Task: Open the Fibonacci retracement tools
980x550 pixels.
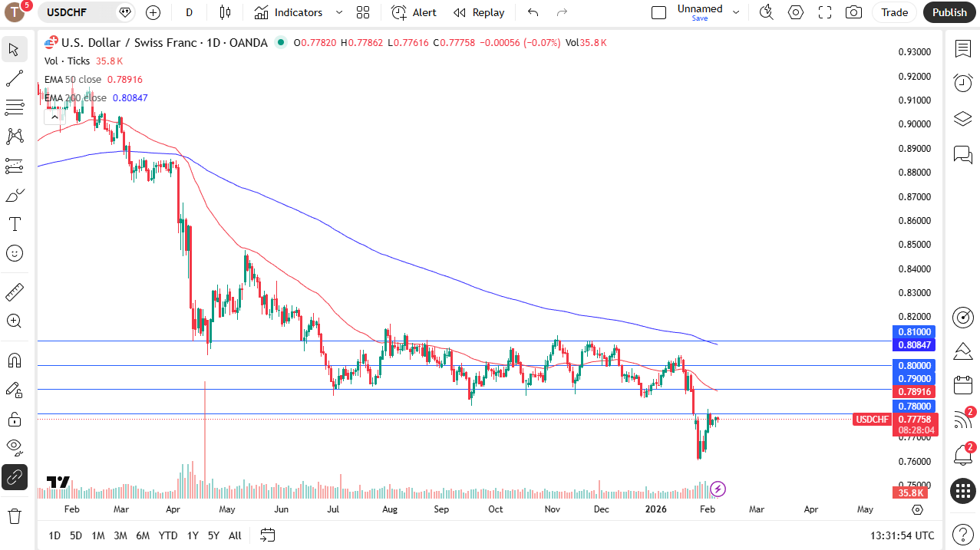Action: coord(14,107)
